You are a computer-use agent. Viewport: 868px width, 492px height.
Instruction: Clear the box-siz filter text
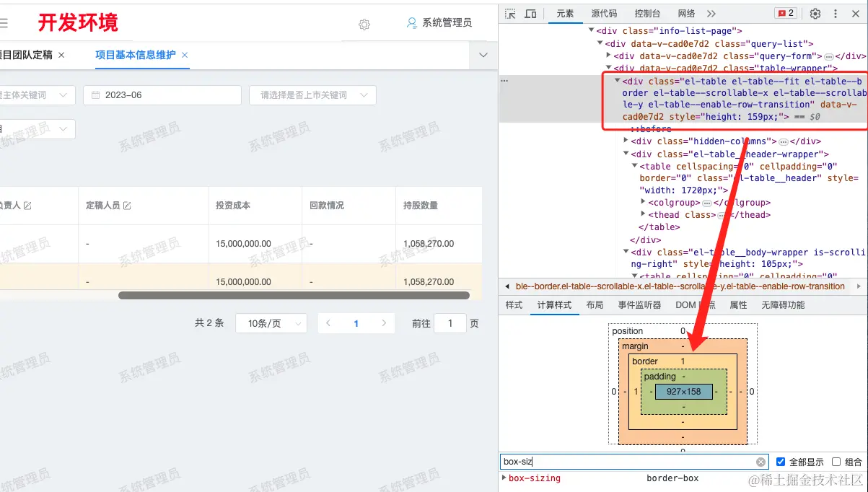(x=760, y=462)
